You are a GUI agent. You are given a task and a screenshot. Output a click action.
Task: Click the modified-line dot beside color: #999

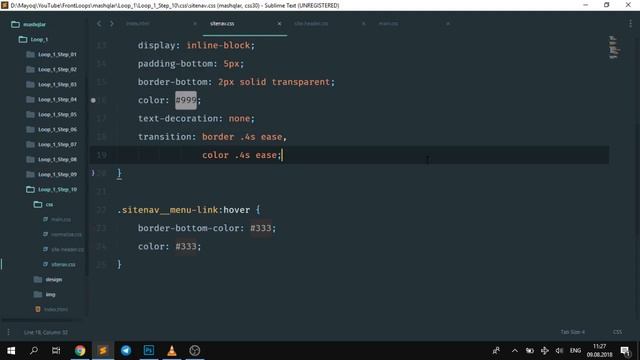pos(93,100)
